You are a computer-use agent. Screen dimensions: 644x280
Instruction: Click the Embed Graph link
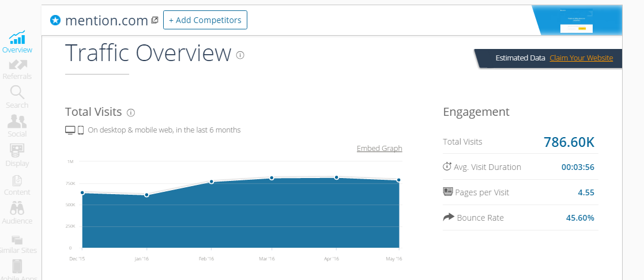click(x=379, y=149)
